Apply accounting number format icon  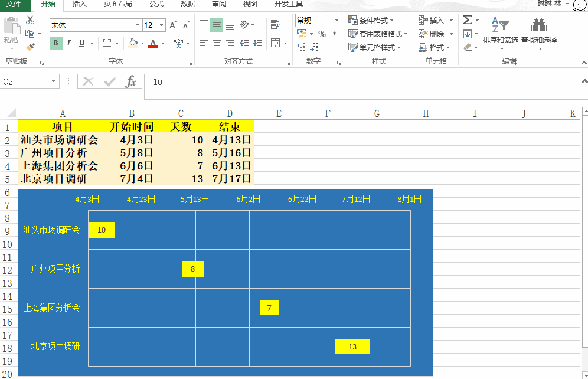tap(302, 34)
